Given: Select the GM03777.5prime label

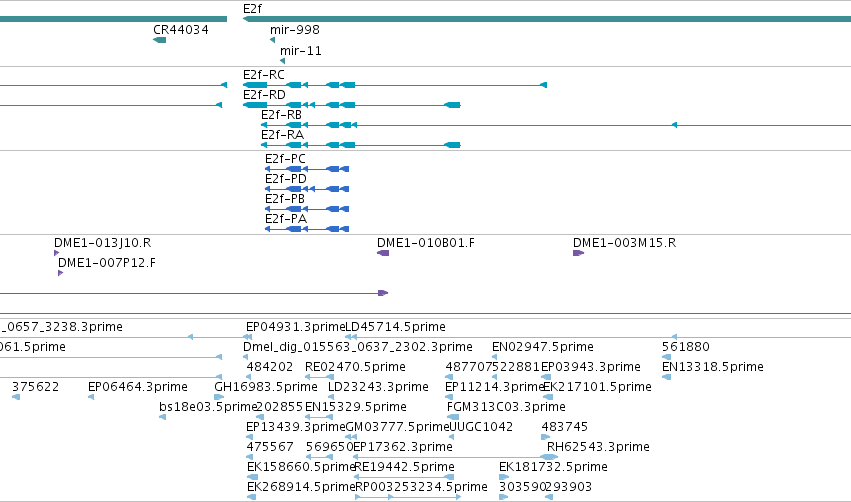Looking at the screenshot, I should point(397,428).
